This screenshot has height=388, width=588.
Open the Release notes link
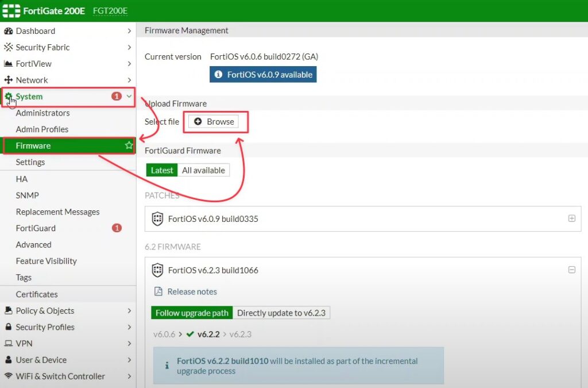[x=192, y=291]
